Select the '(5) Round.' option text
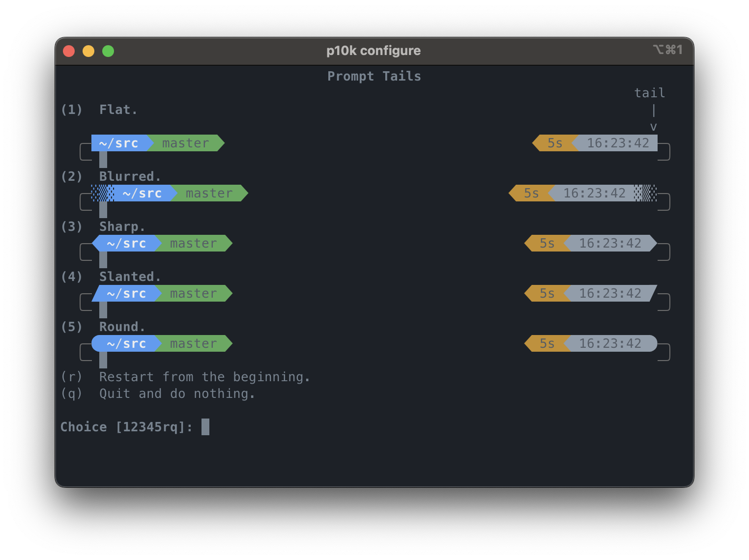This screenshot has height=560, width=749. pyautogui.click(x=103, y=327)
